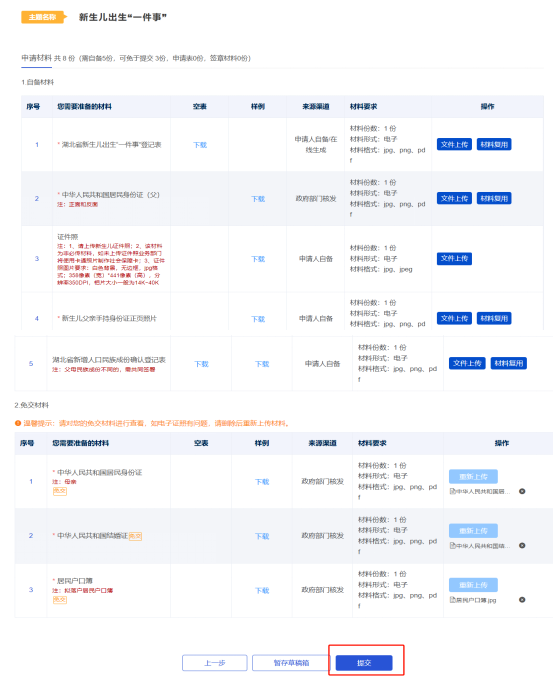Download blank form for 登记表 row 1
The height and width of the screenshot is (680, 555).
click(x=200, y=145)
